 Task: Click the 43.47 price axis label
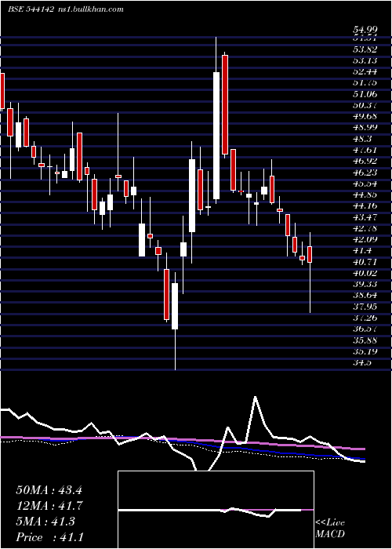click(x=365, y=217)
